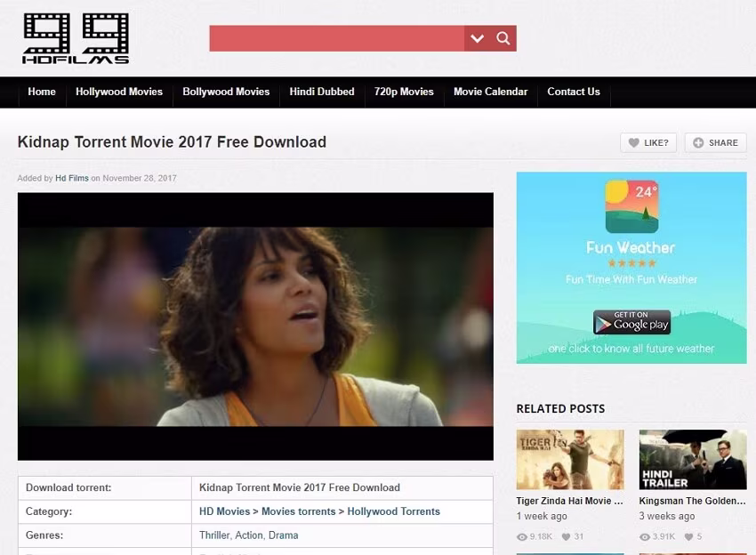Go to Home in navigation bar
Screen dimensions: 756x555
tap(42, 92)
